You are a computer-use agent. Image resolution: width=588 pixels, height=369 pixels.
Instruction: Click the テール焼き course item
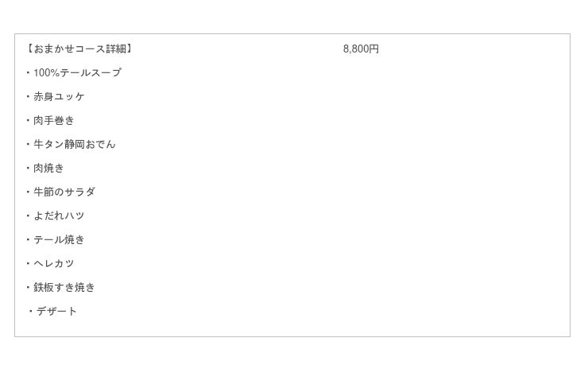point(59,239)
